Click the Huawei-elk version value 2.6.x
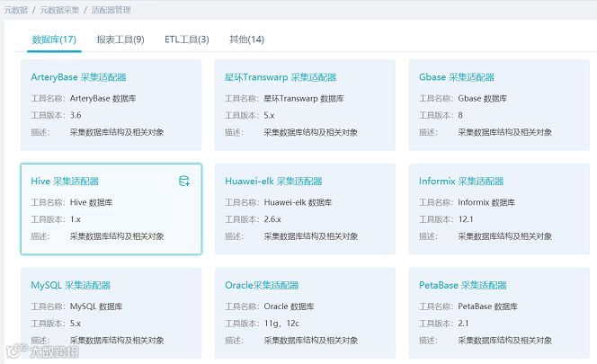This screenshot has height=364, width=597. coord(272,219)
